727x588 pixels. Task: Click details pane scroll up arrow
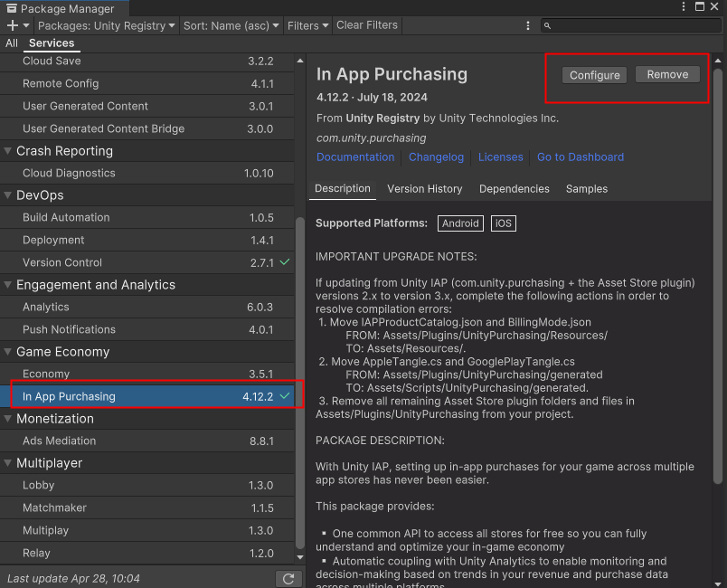point(718,61)
